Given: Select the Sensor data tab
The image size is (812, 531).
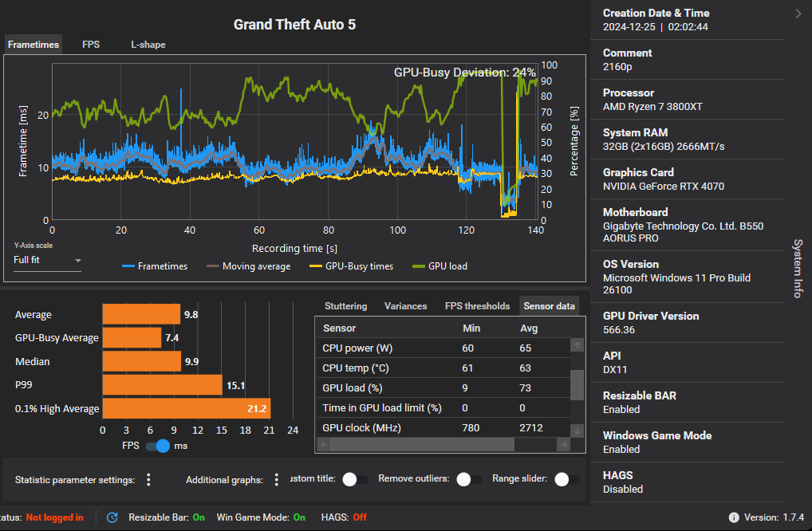Looking at the screenshot, I should pos(549,306).
